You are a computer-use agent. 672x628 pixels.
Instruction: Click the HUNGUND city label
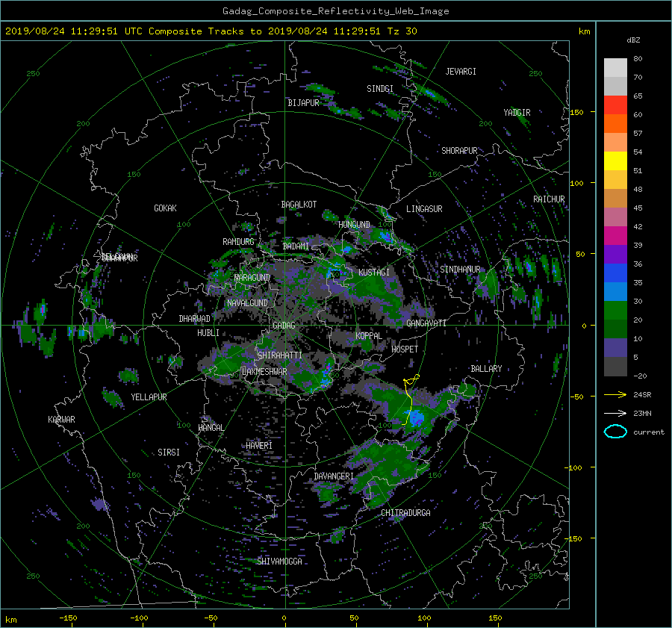click(x=354, y=225)
